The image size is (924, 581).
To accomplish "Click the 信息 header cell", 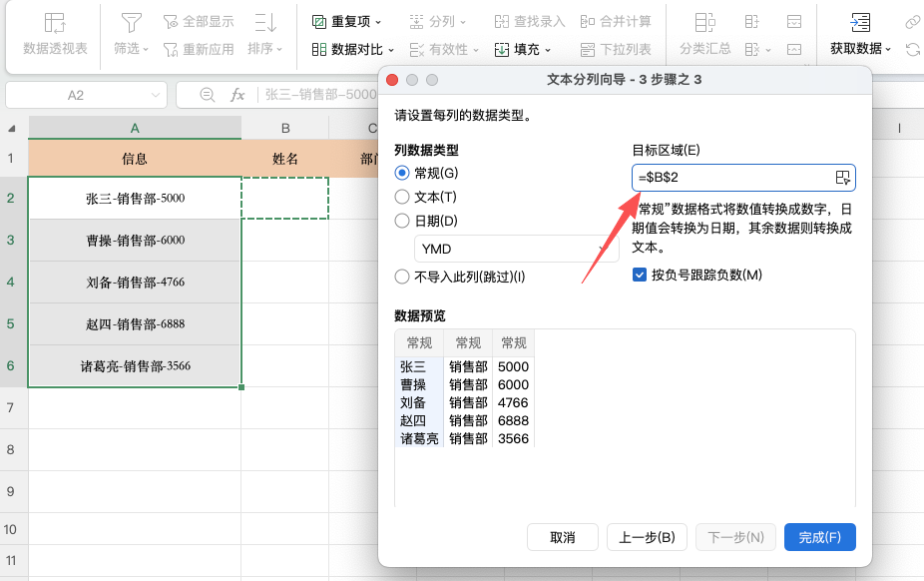I will click(x=135, y=159).
